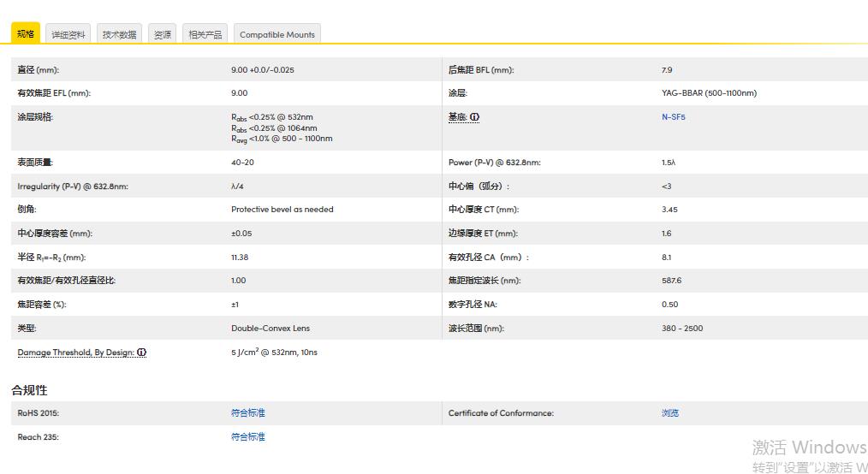Open the 技术数据 tab
Viewport: 868px width, 474px height.
tap(119, 34)
